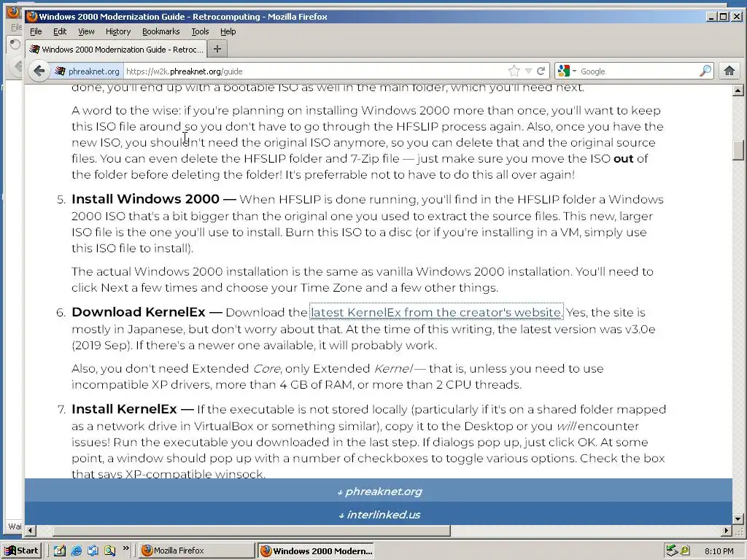Click the vertical scrollbar thumb
Screen dimensions: 747x560
[738, 150]
